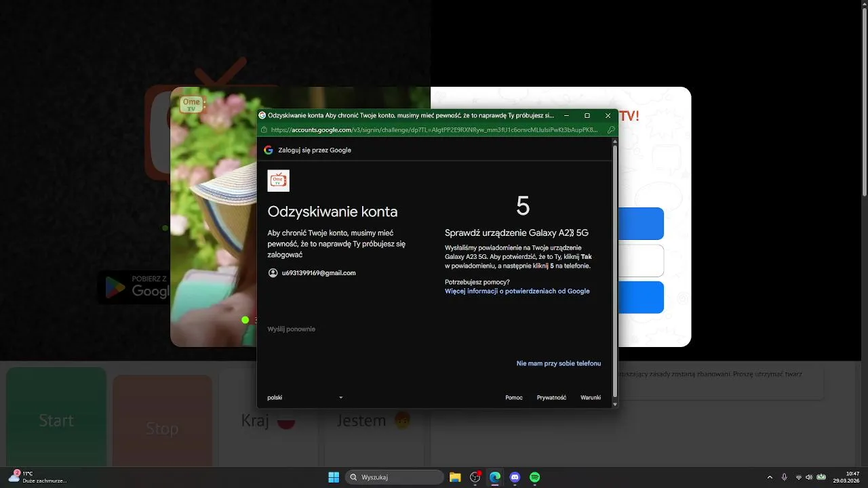Click the accounts.google.com URL in address bar

tap(434, 129)
